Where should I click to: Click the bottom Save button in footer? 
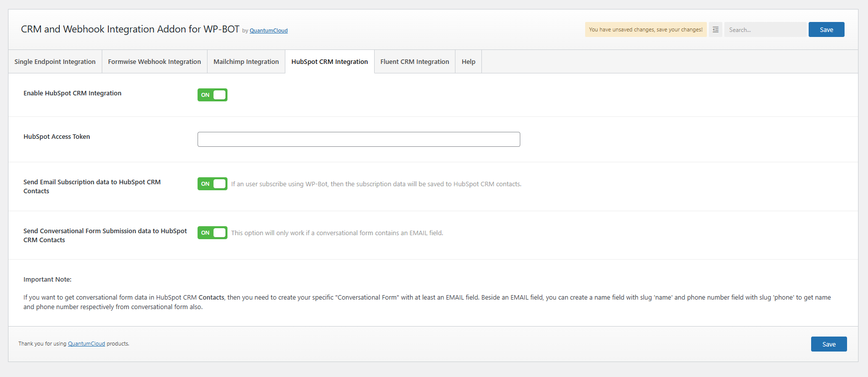(x=829, y=344)
